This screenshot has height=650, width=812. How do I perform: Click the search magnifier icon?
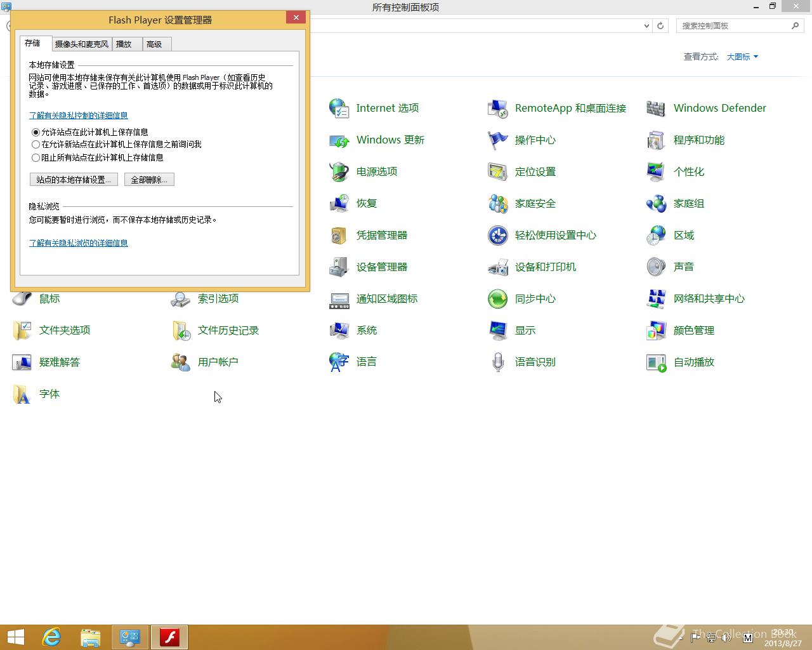[796, 26]
